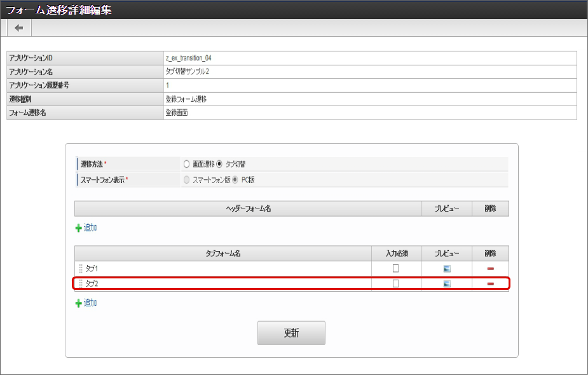Select 画面遷移 radio button

(x=186, y=164)
